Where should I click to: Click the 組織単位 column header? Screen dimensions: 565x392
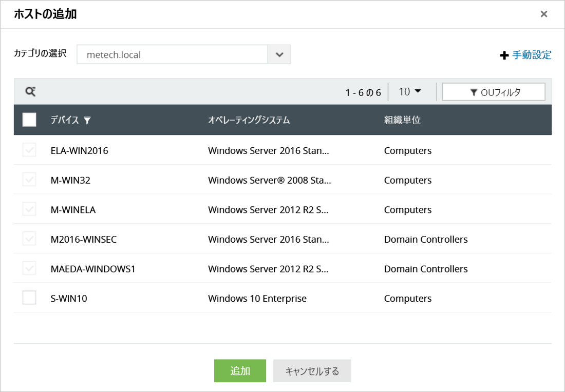402,120
